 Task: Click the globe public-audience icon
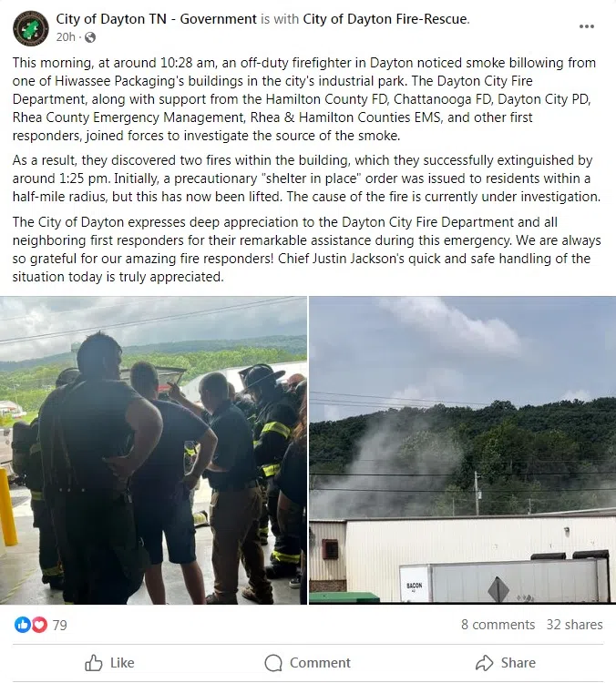[x=90, y=38]
